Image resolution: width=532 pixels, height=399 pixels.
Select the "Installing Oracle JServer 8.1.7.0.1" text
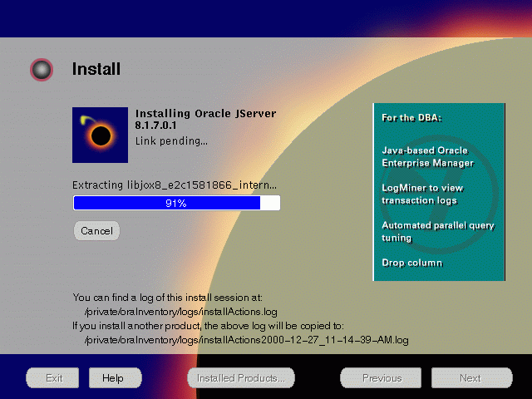point(205,119)
